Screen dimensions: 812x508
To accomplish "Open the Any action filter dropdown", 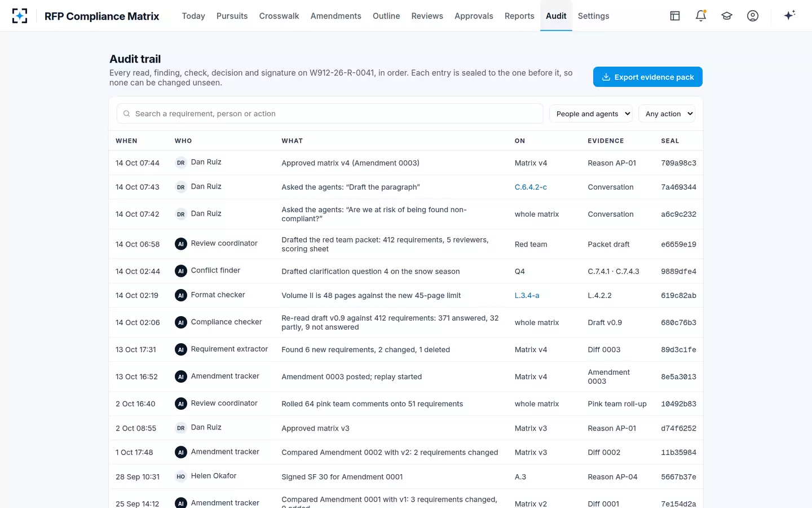I will [x=667, y=113].
